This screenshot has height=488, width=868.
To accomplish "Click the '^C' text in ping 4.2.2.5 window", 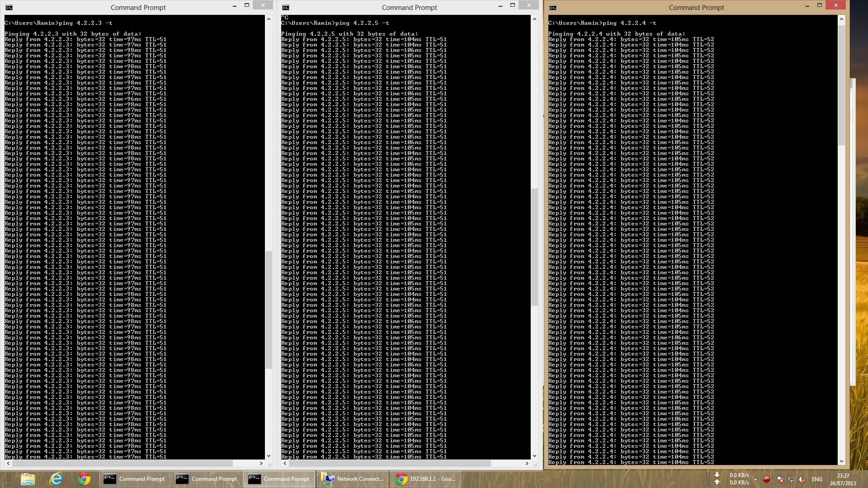I will point(285,18).
